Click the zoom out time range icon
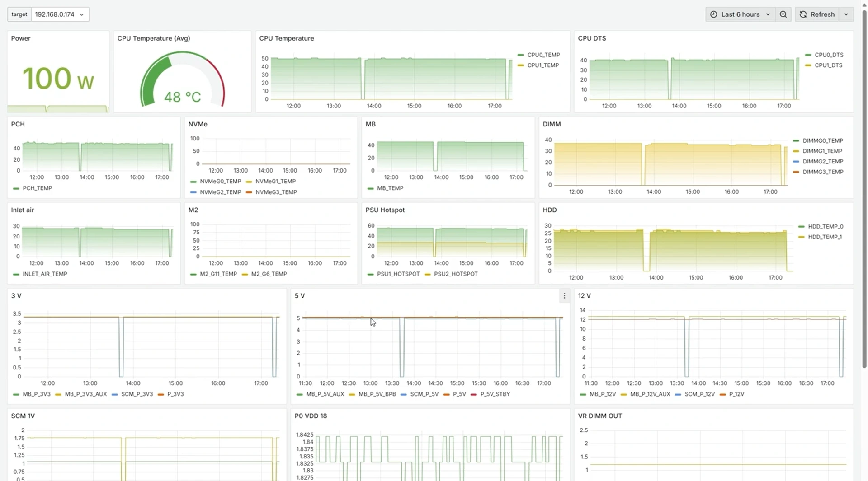Viewport: 868px width, 481px height. point(783,14)
